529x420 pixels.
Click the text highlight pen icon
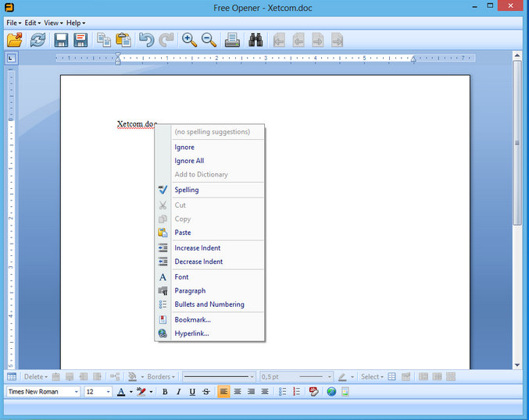(x=141, y=392)
